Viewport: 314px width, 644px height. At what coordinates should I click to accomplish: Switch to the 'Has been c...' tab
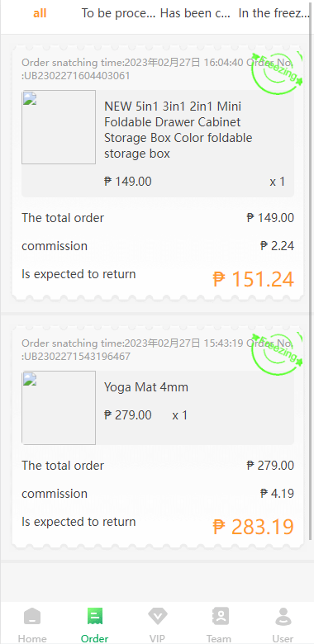click(195, 13)
